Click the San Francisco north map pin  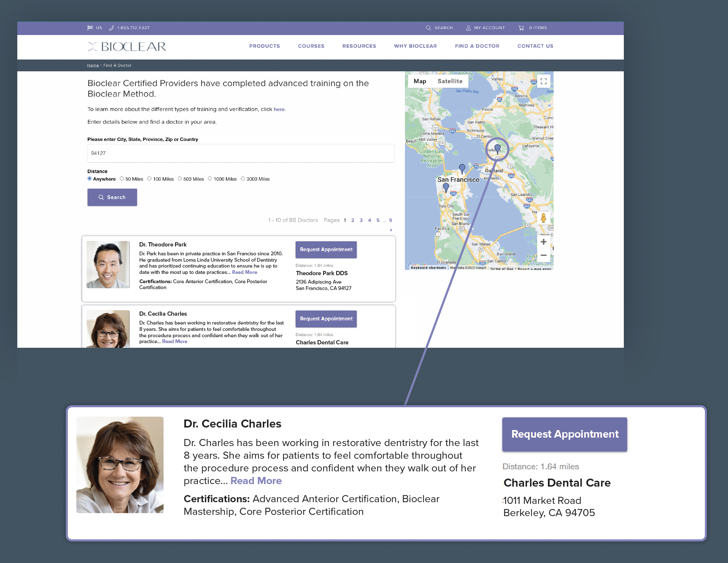462,168
